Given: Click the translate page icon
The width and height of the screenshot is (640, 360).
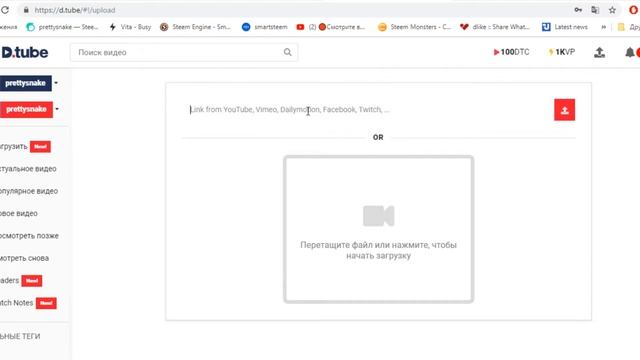Looking at the screenshot, I should pos(595,10).
